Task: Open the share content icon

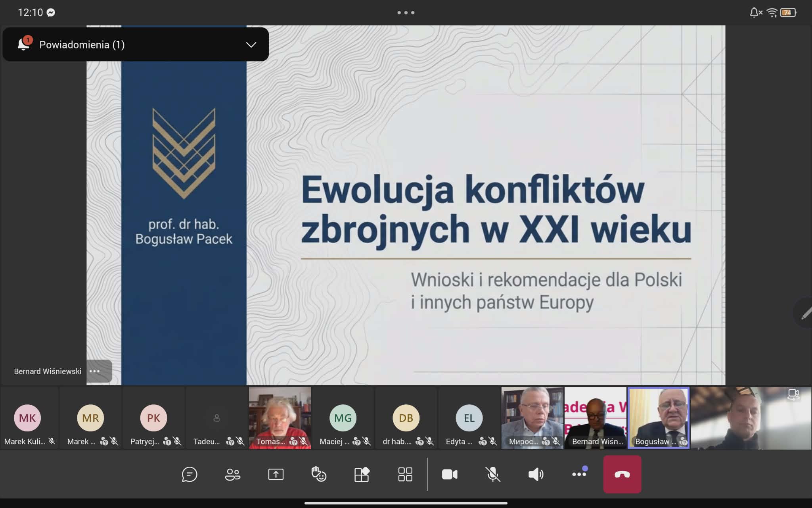Action: tap(276, 474)
